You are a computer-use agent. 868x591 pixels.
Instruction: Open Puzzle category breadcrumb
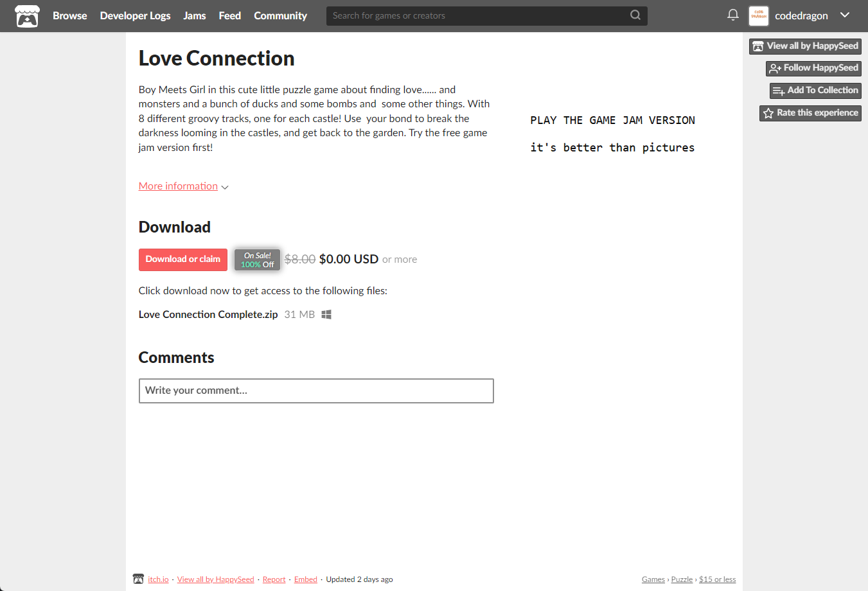(682, 579)
